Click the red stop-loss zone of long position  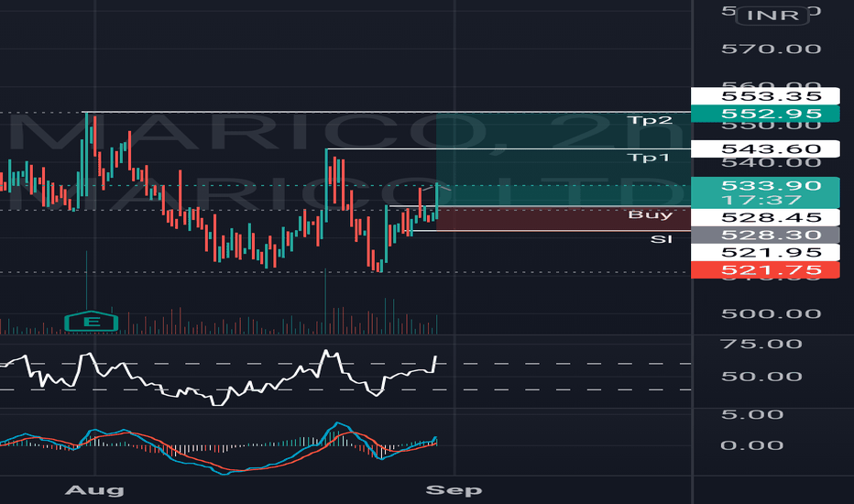(x=564, y=218)
